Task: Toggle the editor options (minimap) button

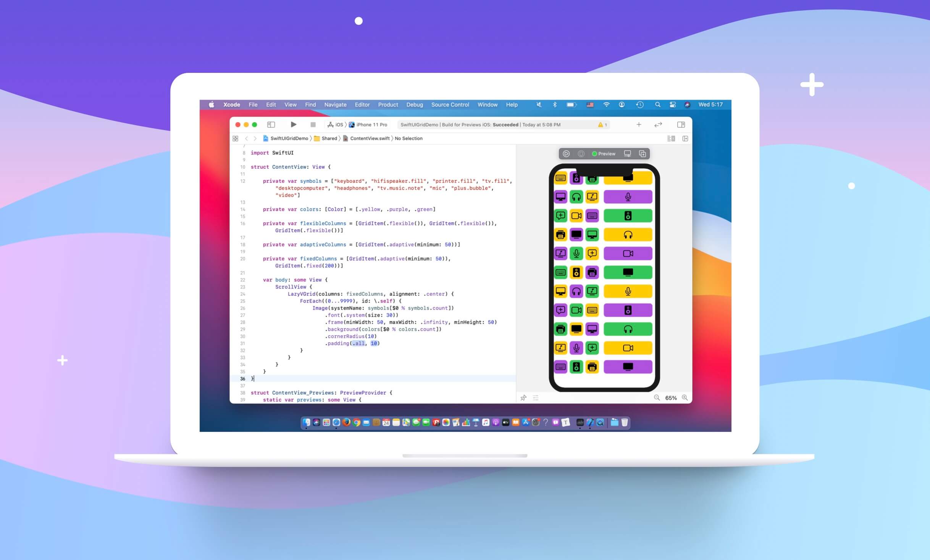Action: 671,138
